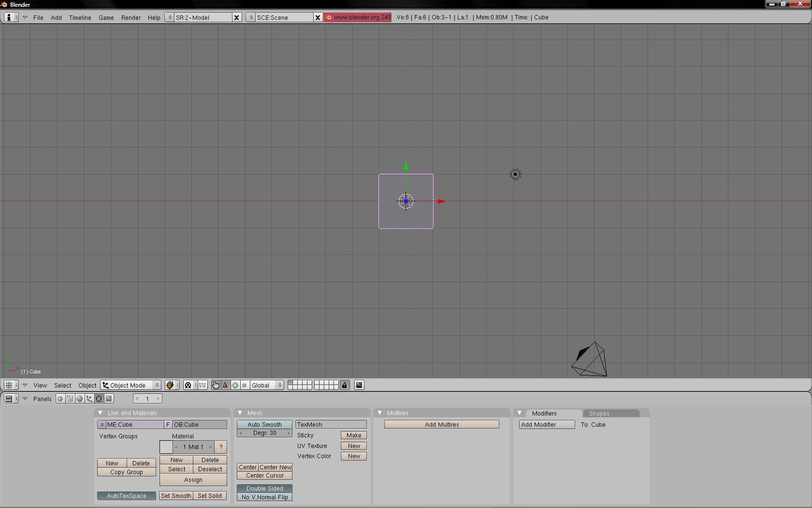Enable Auto Smooth in Mesh panel
This screenshot has height=508, width=812.
pyautogui.click(x=264, y=424)
